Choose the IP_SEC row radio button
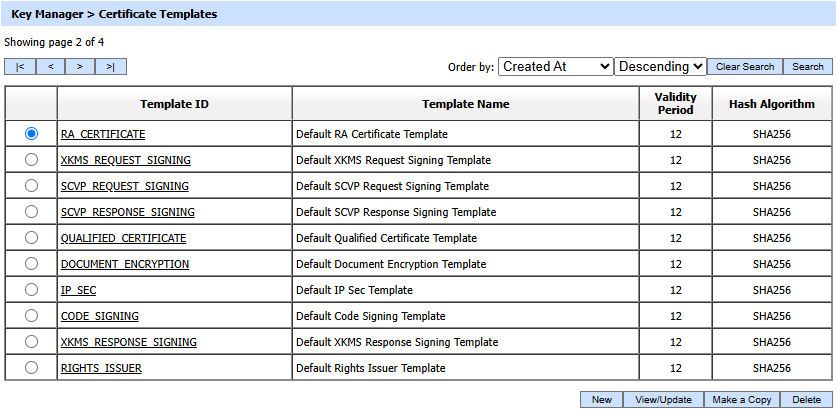The height and width of the screenshot is (412, 837). tap(31, 289)
